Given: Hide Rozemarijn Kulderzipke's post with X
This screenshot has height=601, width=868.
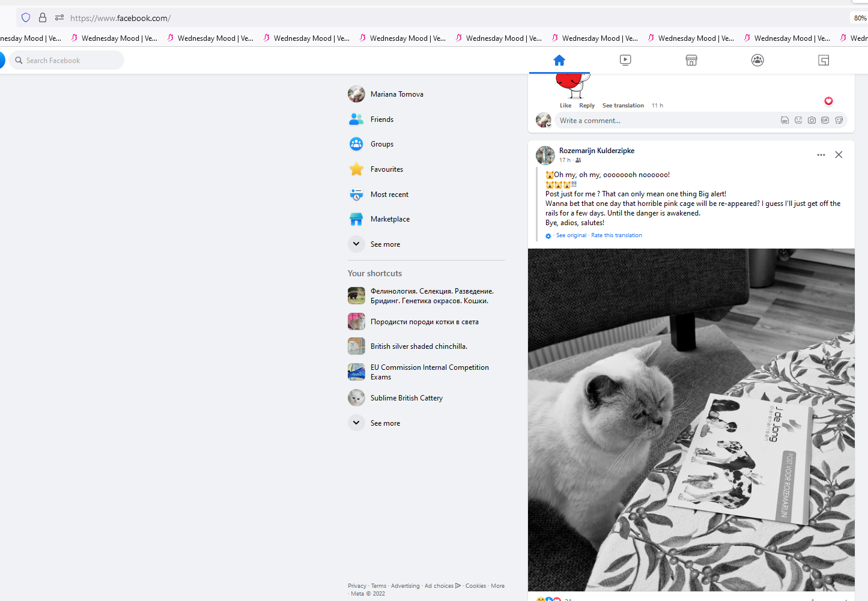Looking at the screenshot, I should click(839, 155).
